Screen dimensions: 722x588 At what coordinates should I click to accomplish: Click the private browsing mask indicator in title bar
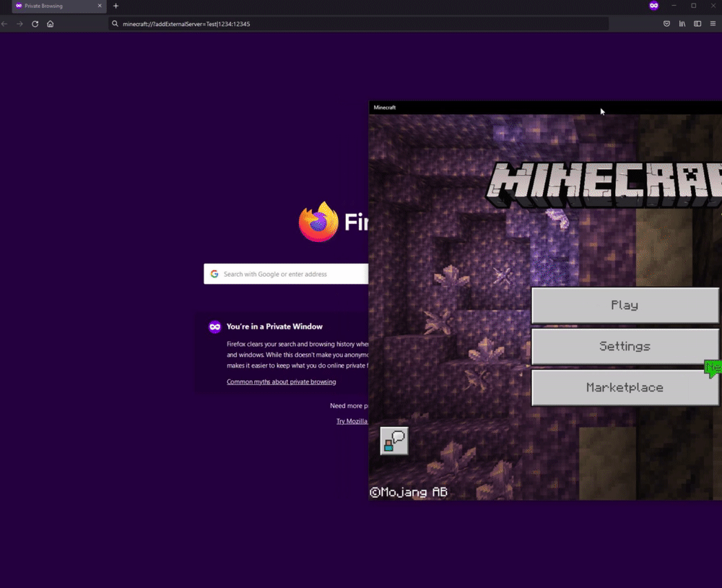(x=654, y=6)
